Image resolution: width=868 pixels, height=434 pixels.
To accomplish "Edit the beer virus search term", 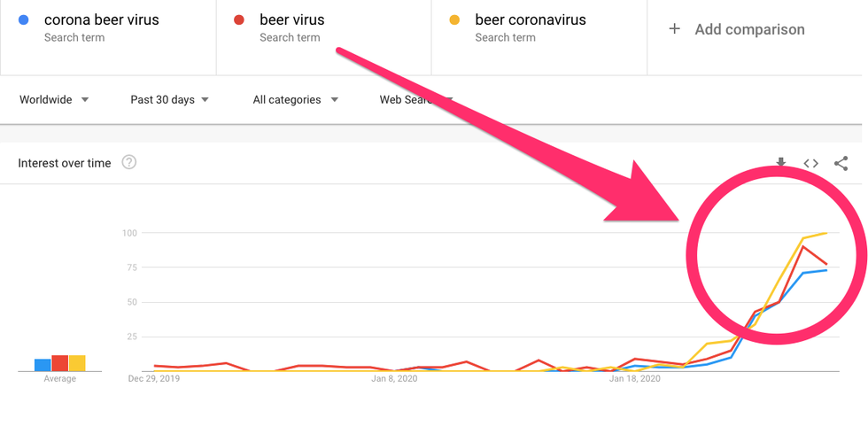I will click(x=292, y=19).
